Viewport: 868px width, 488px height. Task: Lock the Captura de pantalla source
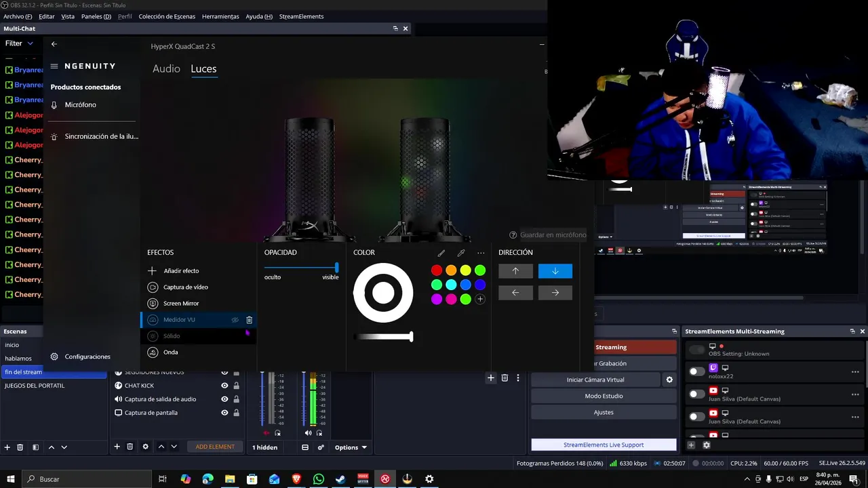coord(236,413)
